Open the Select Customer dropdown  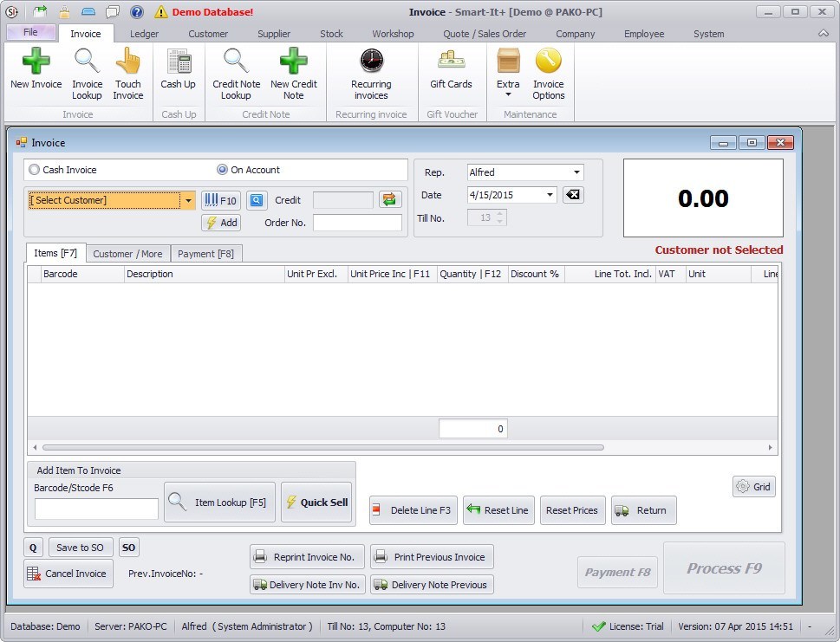click(x=188, y=200)
